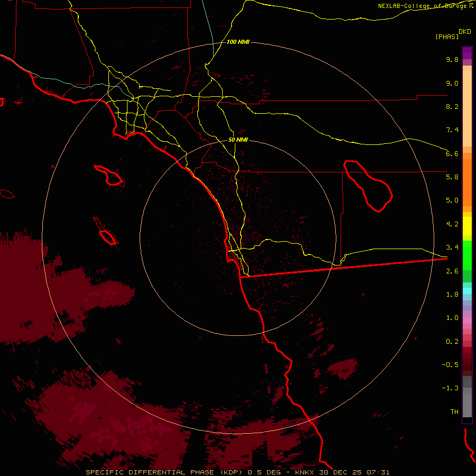The height and width of the screenshot is (476, 476).
Task: Select the 5.0 scale value
Action: coord(452,200)
